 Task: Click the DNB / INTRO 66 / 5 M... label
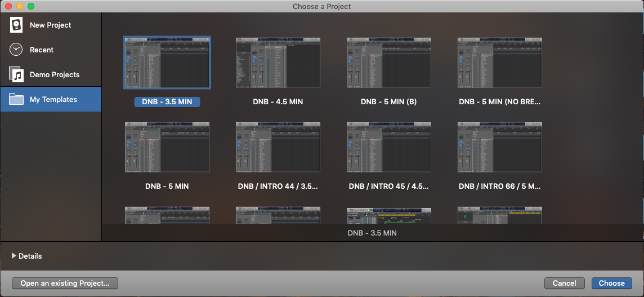500,186
